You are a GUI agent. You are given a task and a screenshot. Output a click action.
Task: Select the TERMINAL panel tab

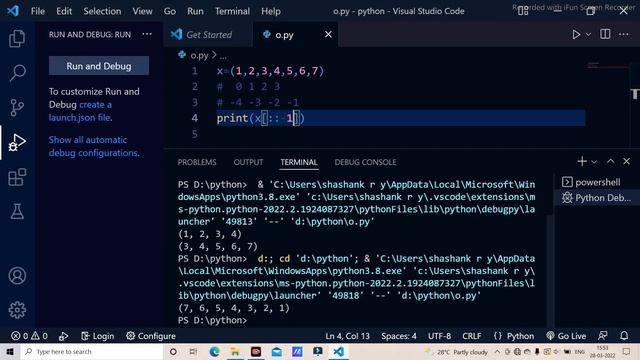click(299, 162)
